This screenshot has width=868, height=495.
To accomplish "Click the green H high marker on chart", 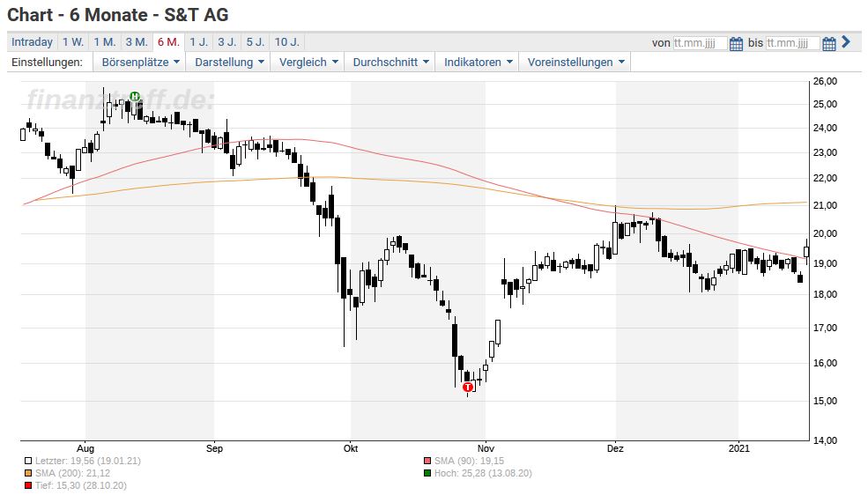I will pyautogui.click(x=135, y=96).
